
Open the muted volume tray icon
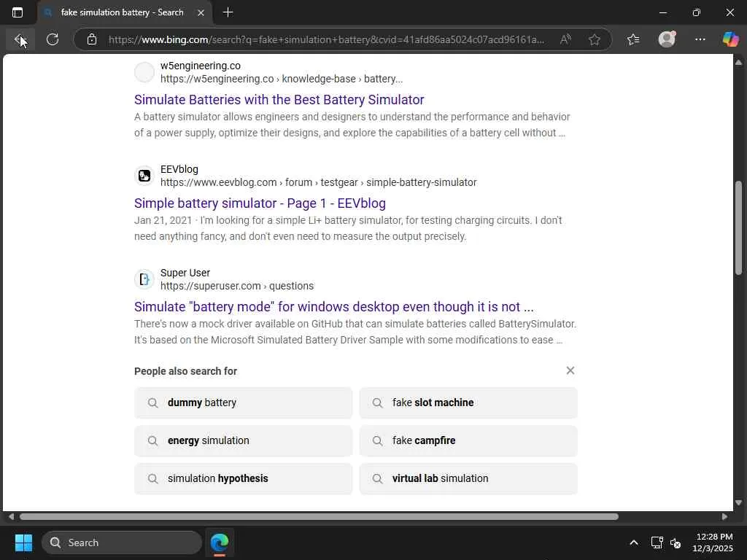click(675, 542)
